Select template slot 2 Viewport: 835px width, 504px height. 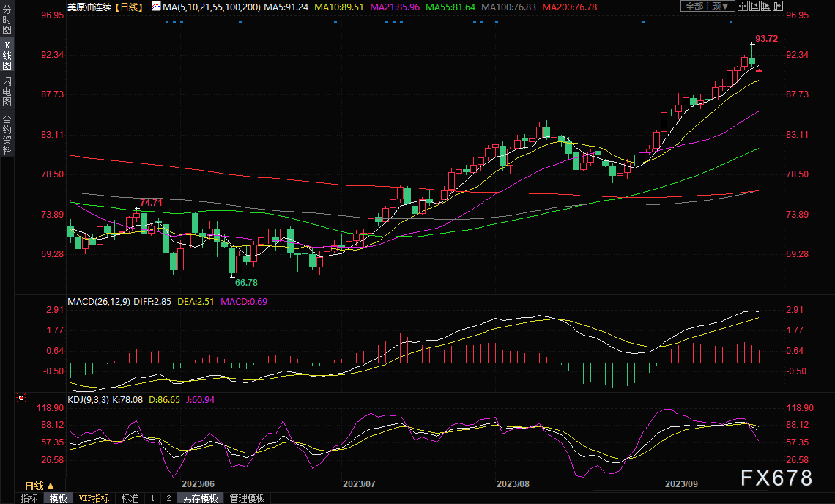point(168,498)
